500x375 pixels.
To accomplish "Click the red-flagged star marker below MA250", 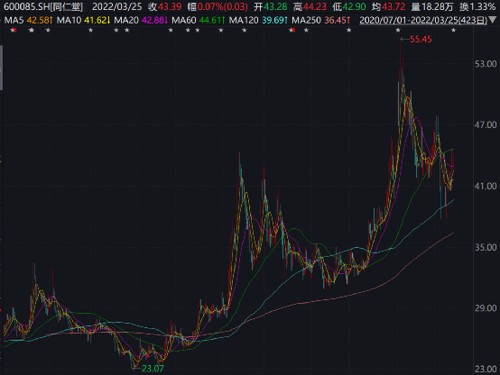I will tap(292, 30).
